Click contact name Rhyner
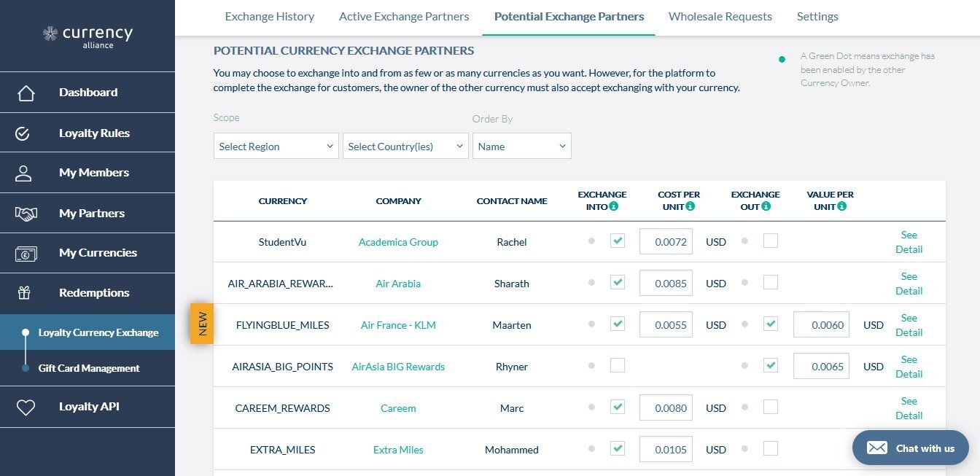This screenshot has width=980, height=476. point(512,367)
